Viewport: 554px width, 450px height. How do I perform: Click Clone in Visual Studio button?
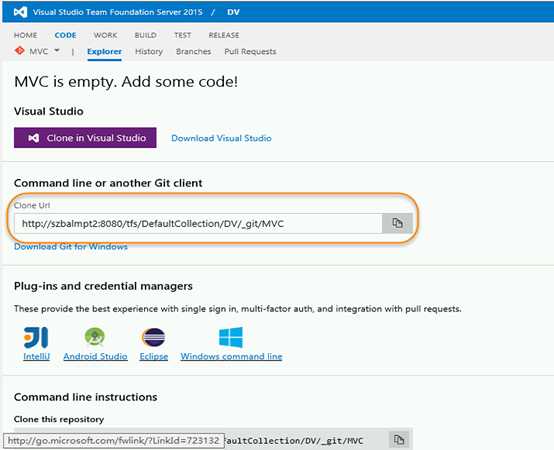point(85,138)
